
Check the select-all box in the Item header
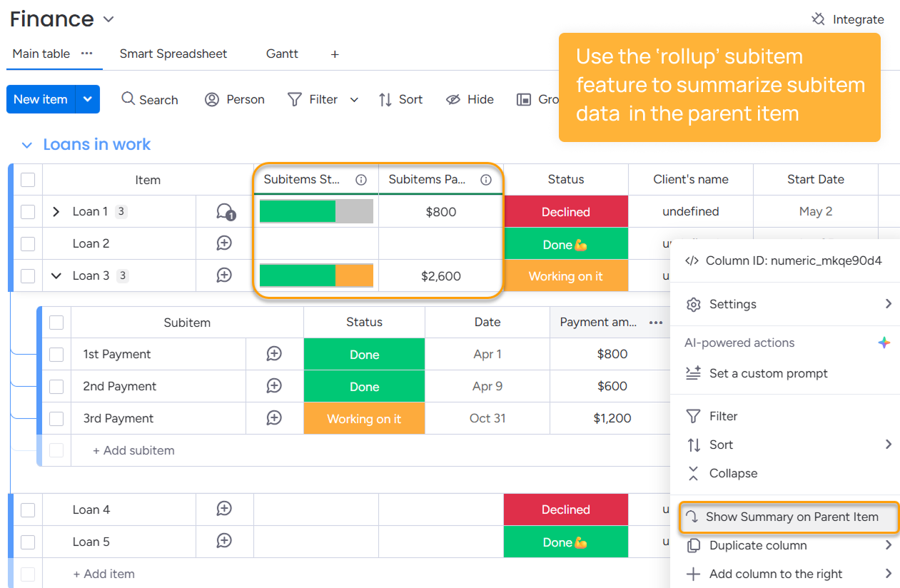(28, 180)
